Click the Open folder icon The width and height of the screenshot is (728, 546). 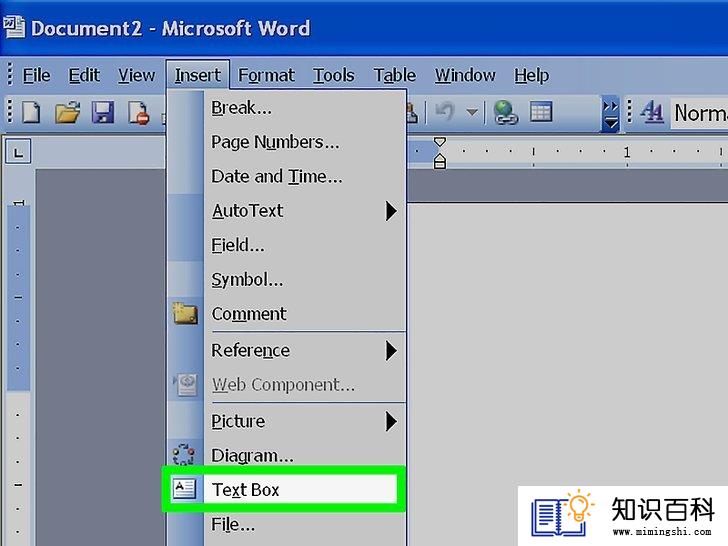[67, 112]
